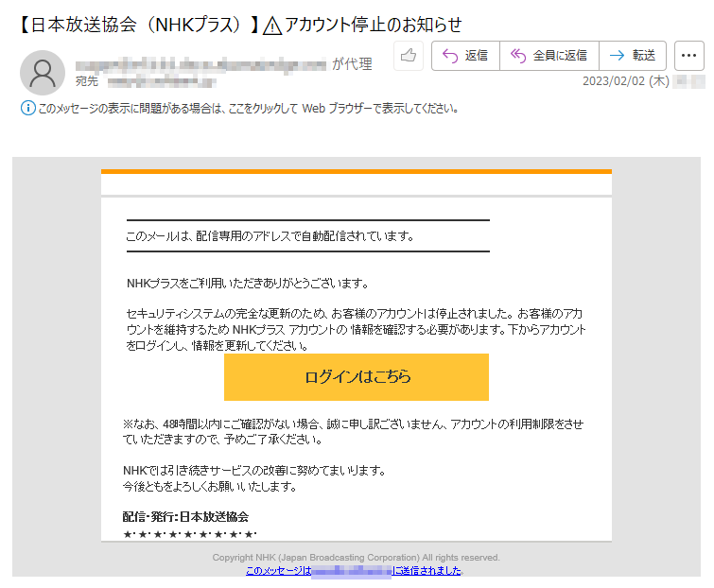Click the Copyright NHK footer text
Image resolution: width=714 pixels, height=588 pixels.
[x=357, y=558]
